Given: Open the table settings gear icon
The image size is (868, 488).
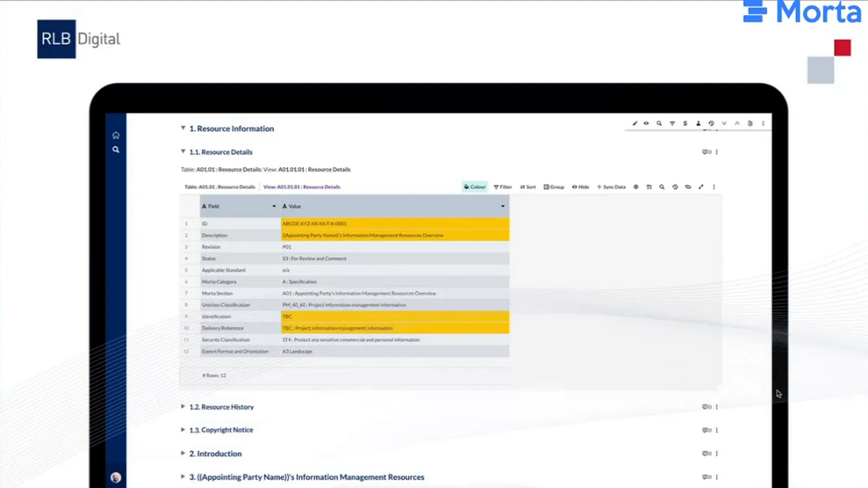Looking at the screenshot, I should (636, 187).
